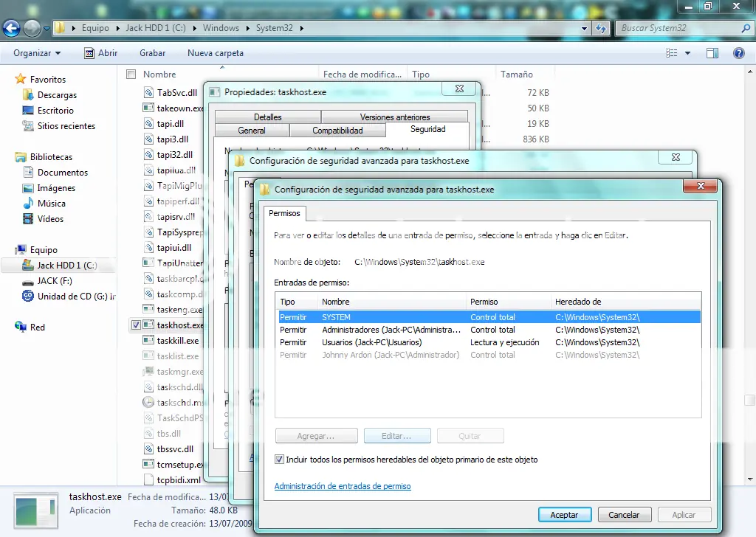Select the Unidad de CD (G:) drive

pyautogui.click(x=69, y=297)
